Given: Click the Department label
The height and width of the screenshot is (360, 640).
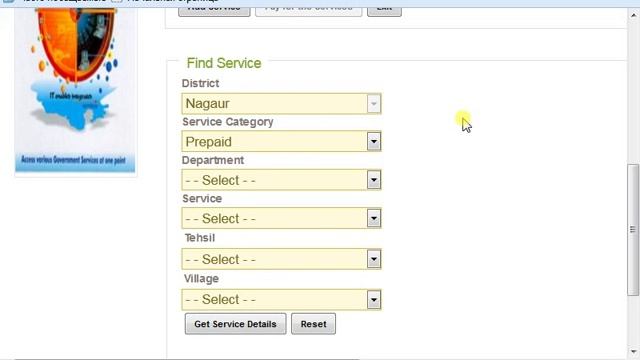Looking at the screenshot, I should (x=213, y=160).
